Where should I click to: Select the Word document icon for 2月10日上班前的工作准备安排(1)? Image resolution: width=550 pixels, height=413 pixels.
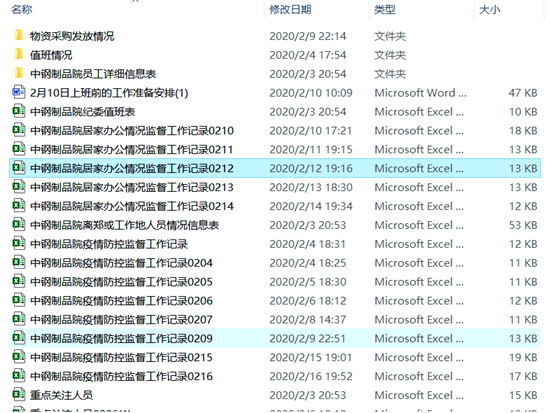point(19,92)
